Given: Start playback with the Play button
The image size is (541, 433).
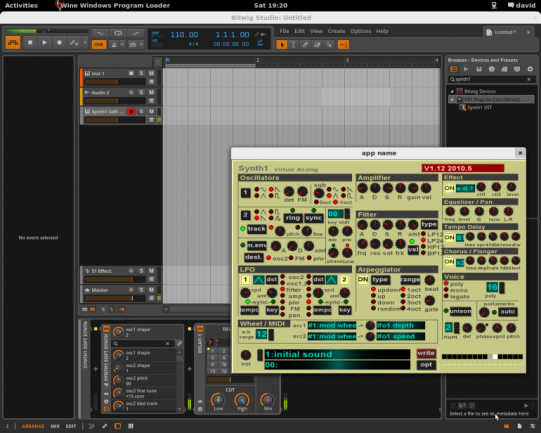Looking at the screenshot, I should pyautogui.click(x=44, y=43).
